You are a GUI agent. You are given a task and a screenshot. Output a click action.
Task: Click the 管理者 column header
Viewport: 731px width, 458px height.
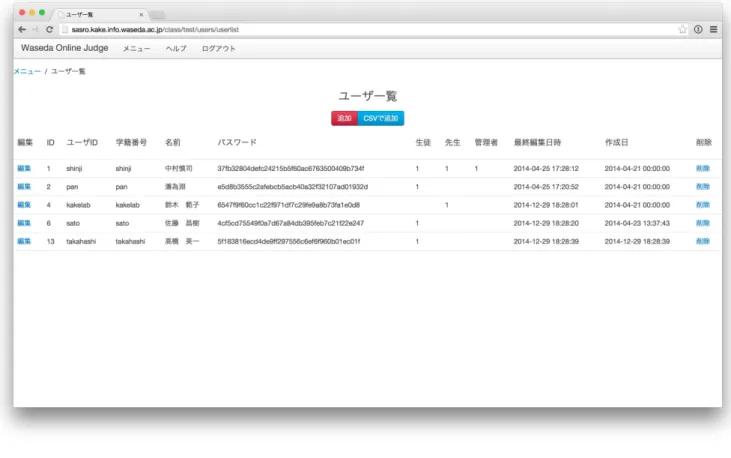[486, 142]
